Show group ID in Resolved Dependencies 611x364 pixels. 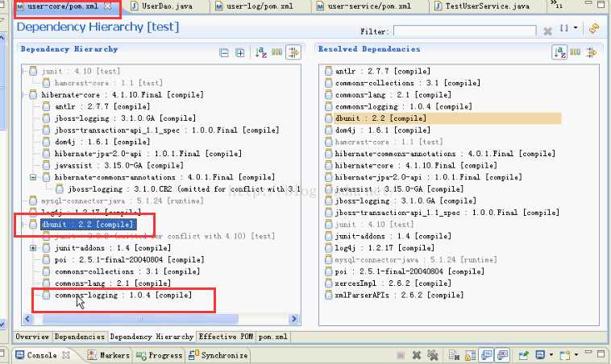click(576, 52)
